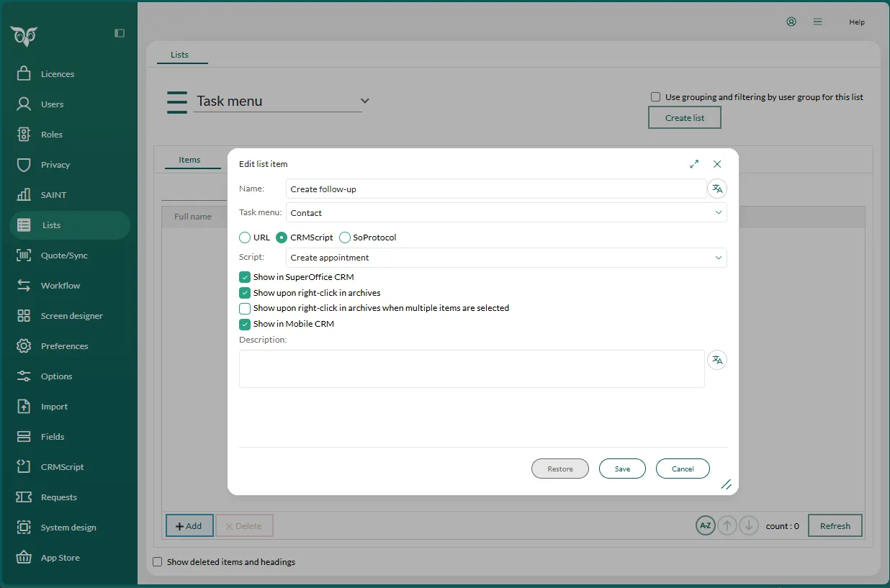Expand the Script dropdown showing Create appointment
Image resolution: width=890 pixels, height=588 pixels.
click(x=505, y=258)
